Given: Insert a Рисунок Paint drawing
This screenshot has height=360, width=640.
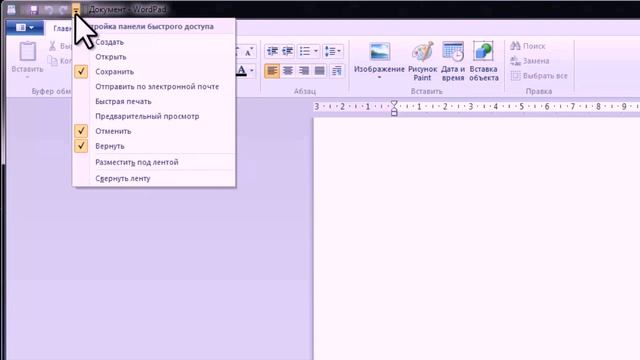Looking at the screenshot, I should 422,61.
